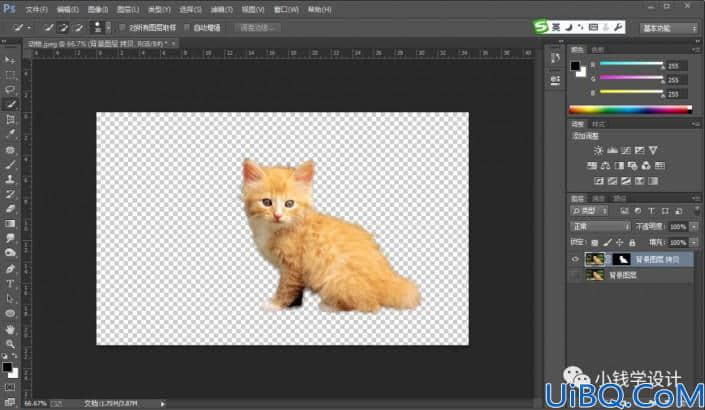Image resolution: width=705 pixels, height=410 pixels.
Task: Click the cyan R channel slider
Action: click(631, 64)
